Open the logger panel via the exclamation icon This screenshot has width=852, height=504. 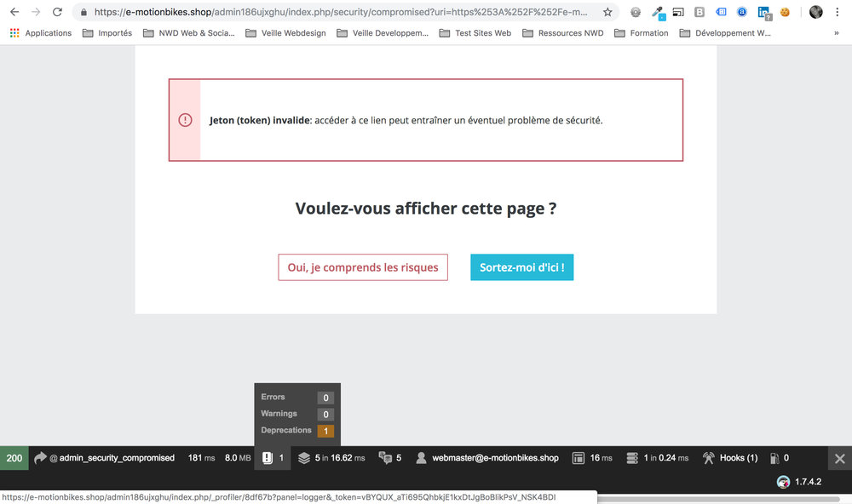click(x=273, y=457)
